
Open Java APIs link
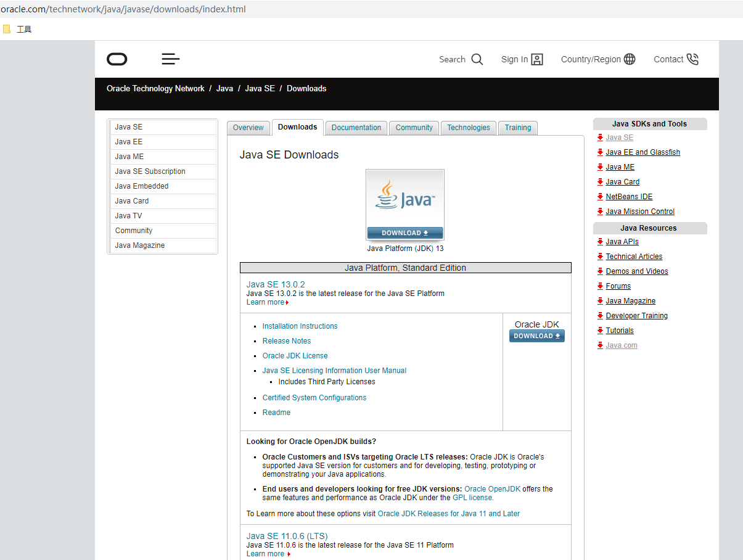click(x=622, y=242)
